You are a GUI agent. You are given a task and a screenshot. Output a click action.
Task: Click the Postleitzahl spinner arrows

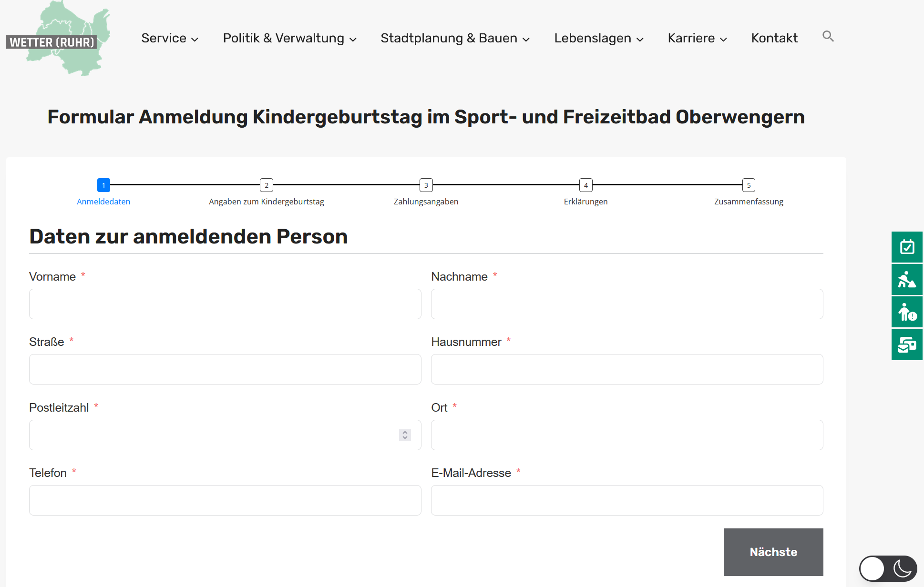click(x=405, y=435)
